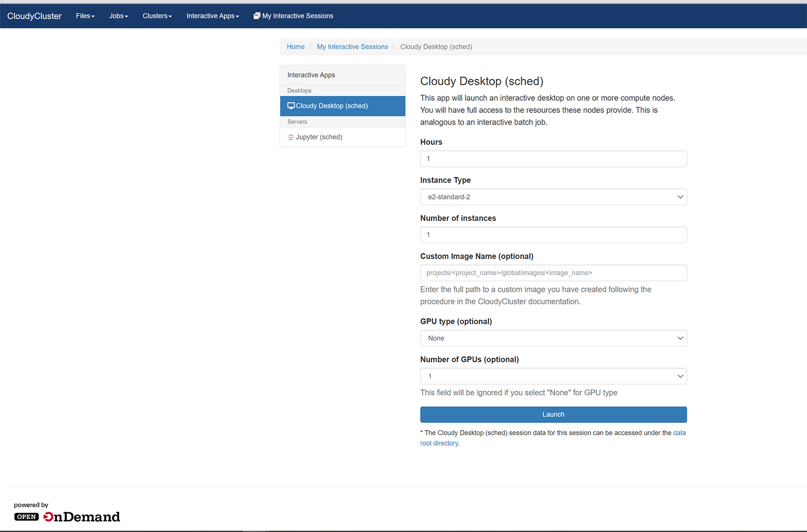
Task: Open the GPU type dropdown
Action: pyautogui.click(x=553, y=338)
